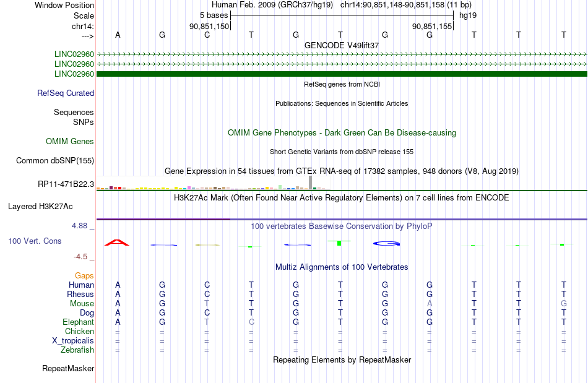Click the Window Position label
Screen dimensions: 588x383
64,5
